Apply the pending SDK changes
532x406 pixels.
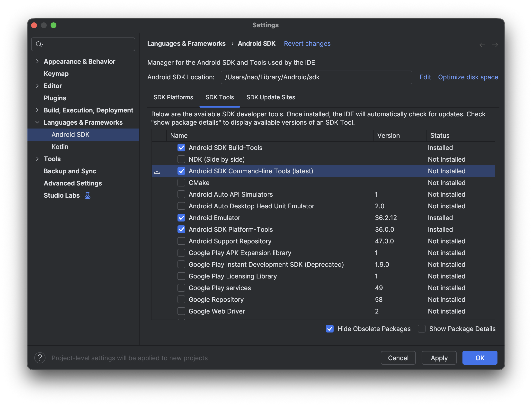(x=439, y=358)
